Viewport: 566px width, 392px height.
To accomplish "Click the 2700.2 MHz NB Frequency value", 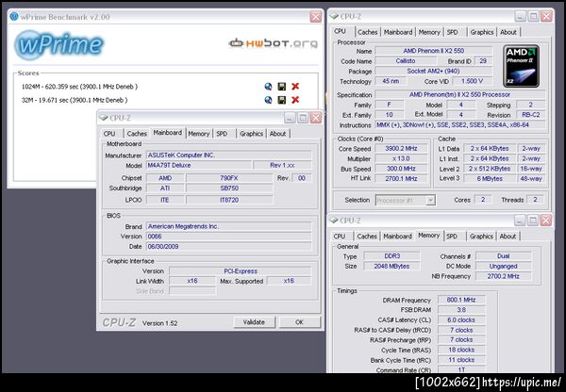I will coord(503,276).
